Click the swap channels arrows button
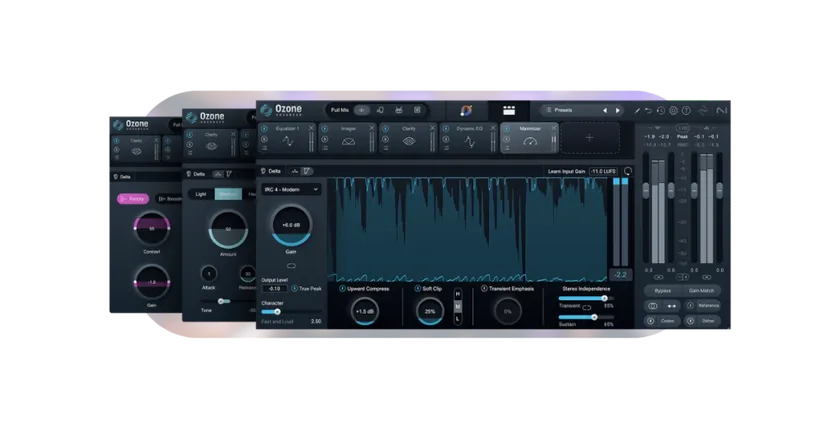The height and width of the screenshot is (430, 840). click(672, 306)
